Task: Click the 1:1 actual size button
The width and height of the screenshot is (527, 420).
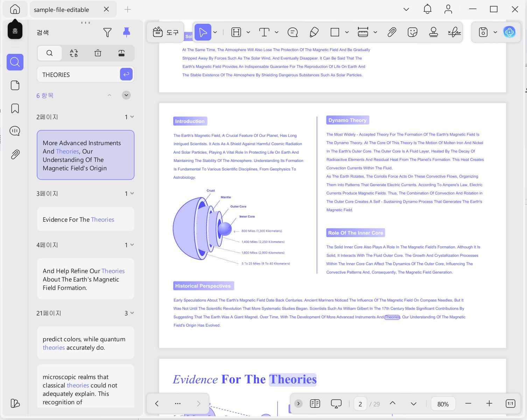Action: (510, 404)
